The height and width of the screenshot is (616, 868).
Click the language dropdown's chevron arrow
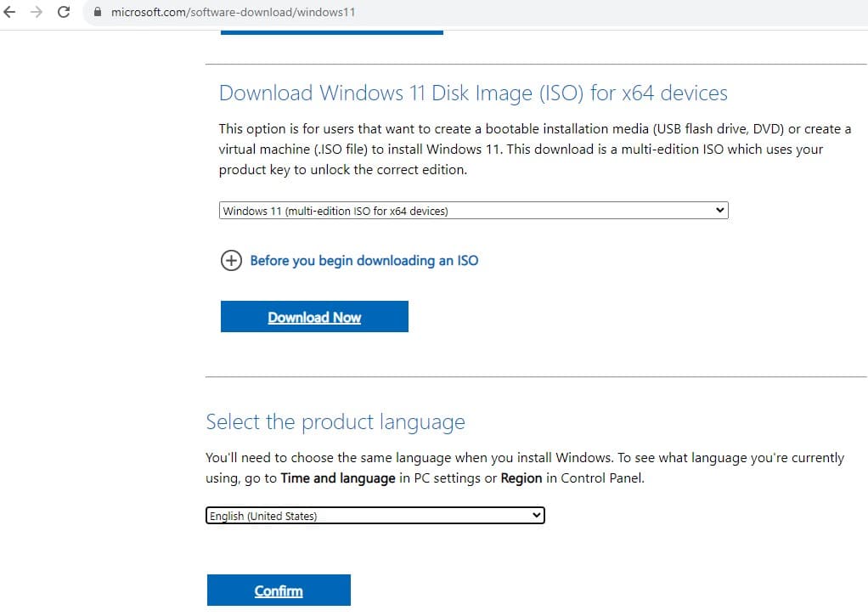click(x=536, y=515)
